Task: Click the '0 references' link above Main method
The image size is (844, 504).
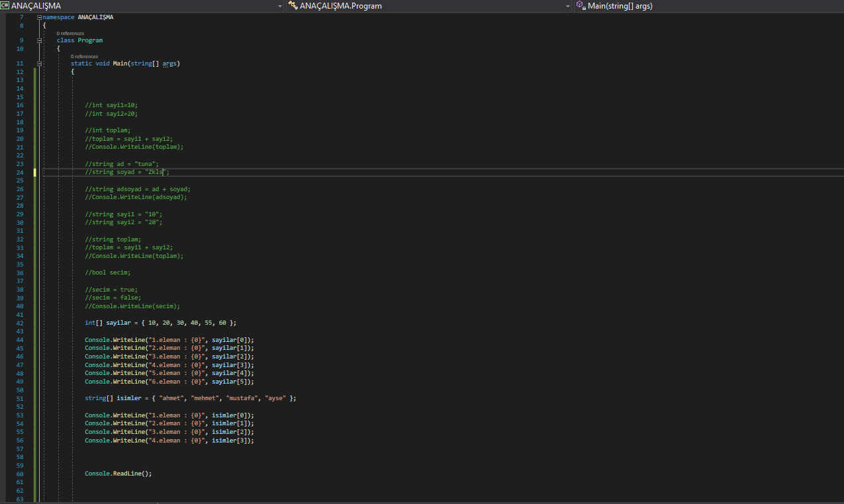Action: pos(84,56)
